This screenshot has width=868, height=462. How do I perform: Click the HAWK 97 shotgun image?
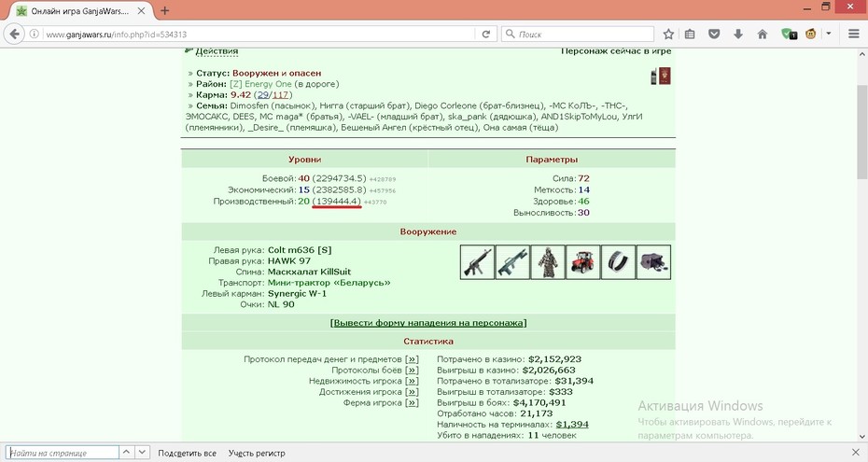tap(512, 262)
